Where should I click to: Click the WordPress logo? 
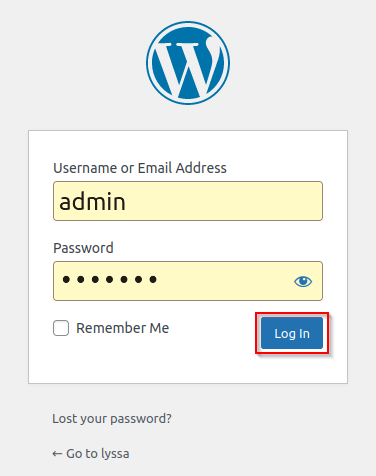[x=188, y=63]
